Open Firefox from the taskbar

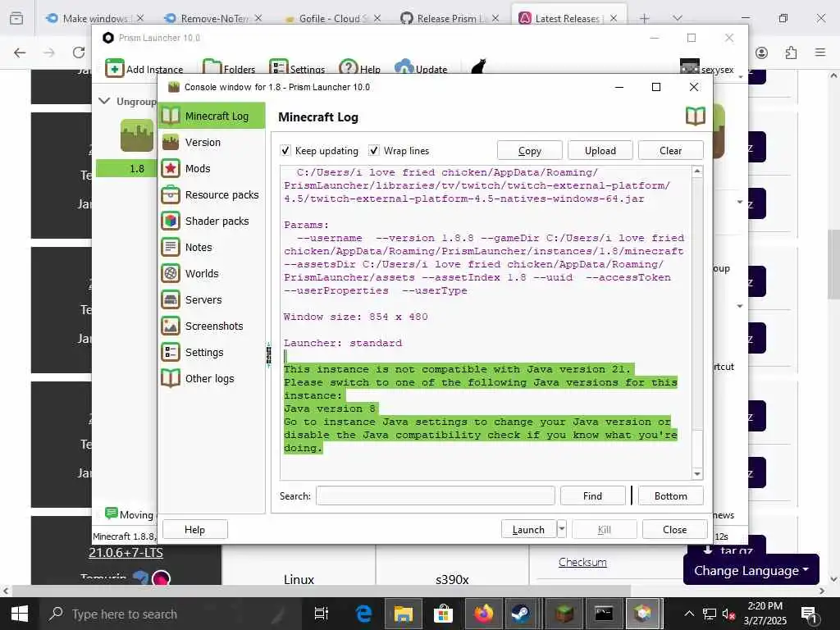(x=482, y=614)
